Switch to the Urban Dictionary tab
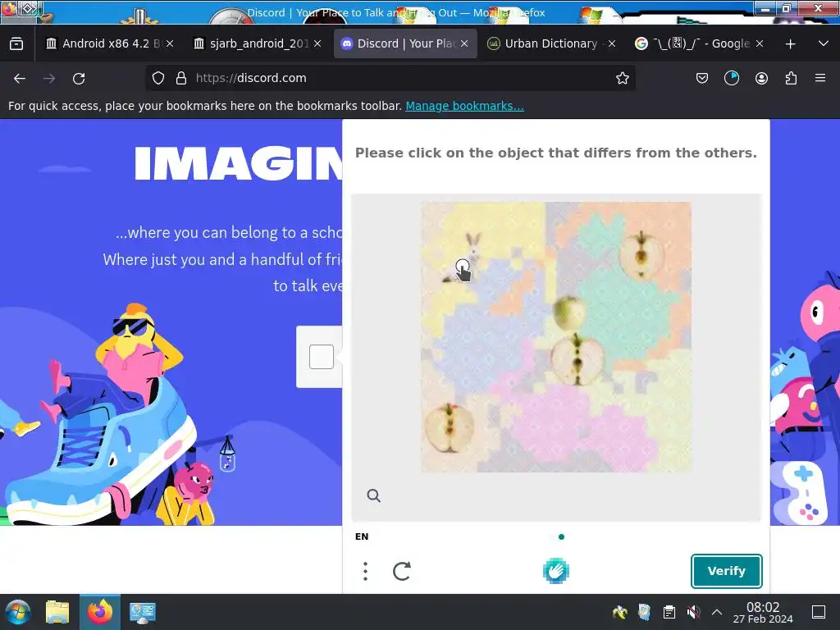The height and width of the screenshot is (630, 840). point(552,44)
